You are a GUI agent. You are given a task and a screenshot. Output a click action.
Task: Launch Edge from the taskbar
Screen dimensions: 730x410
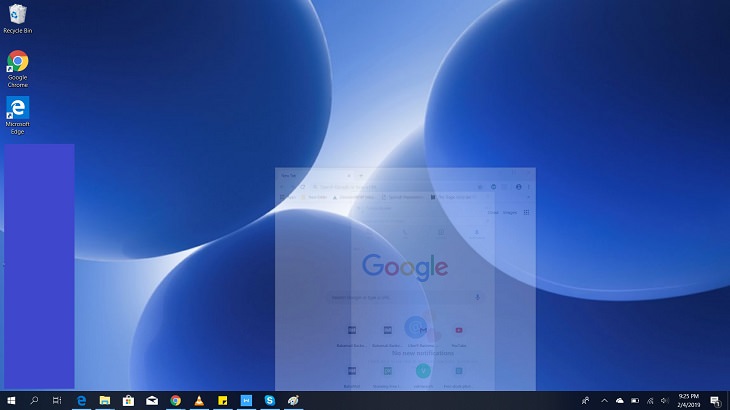81,400
